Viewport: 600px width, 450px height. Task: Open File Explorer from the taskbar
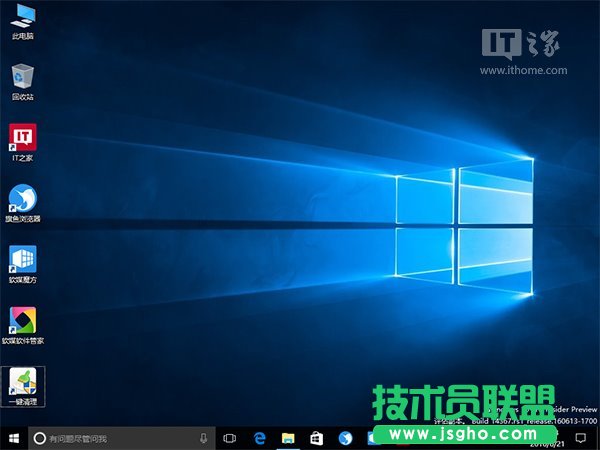(x=288, y=438)
